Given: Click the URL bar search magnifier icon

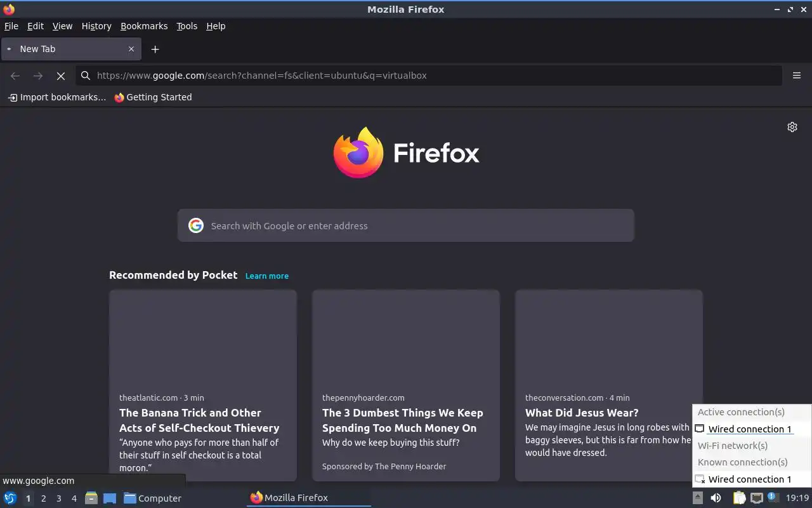Looking at the screenshot, I should tap(86, 76).
